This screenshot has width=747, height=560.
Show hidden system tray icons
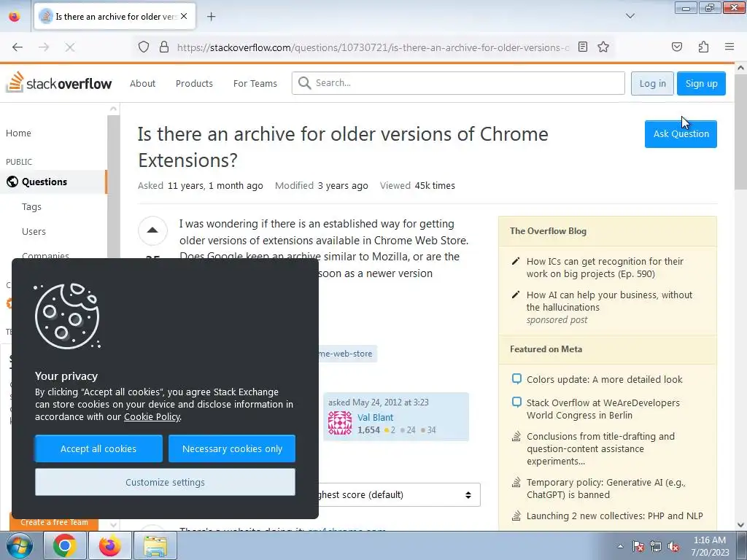click(x=620, y=546)
